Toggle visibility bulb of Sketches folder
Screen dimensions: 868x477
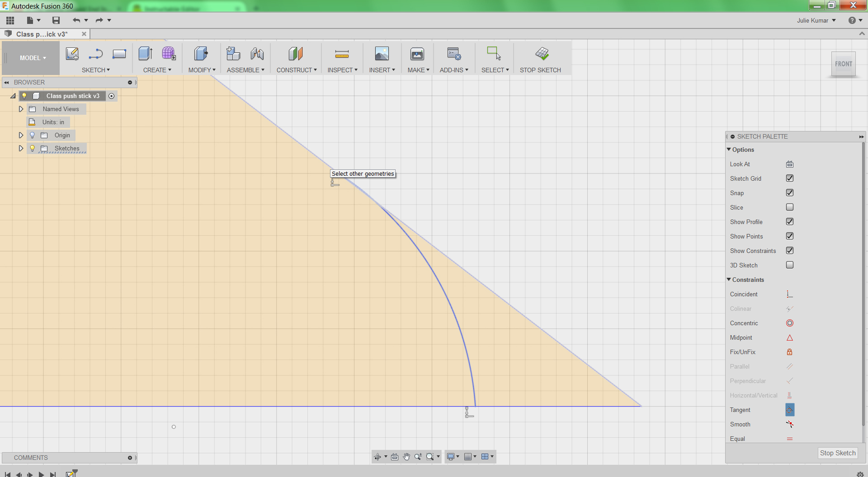pyautogui.click(x=32, y=148)
